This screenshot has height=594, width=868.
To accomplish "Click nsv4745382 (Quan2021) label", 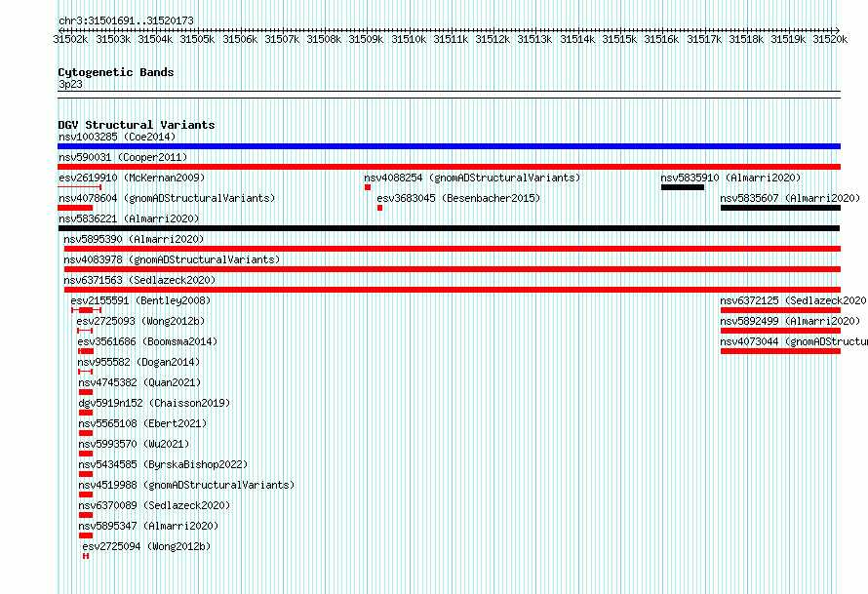I will point(139,382).
